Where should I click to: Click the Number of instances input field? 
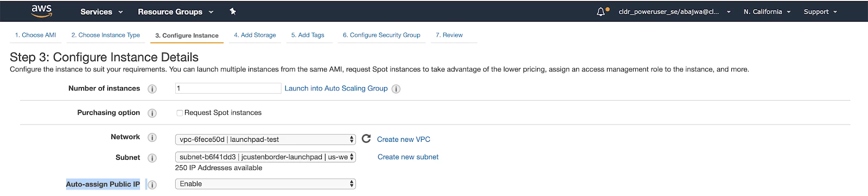pyautogui.click(x=228, y=88)
